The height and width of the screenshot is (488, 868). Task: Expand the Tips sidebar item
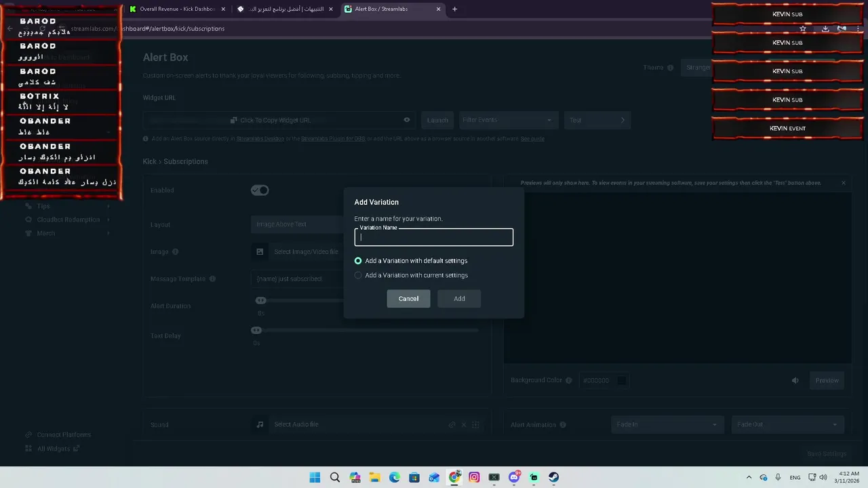click(68, 206)
